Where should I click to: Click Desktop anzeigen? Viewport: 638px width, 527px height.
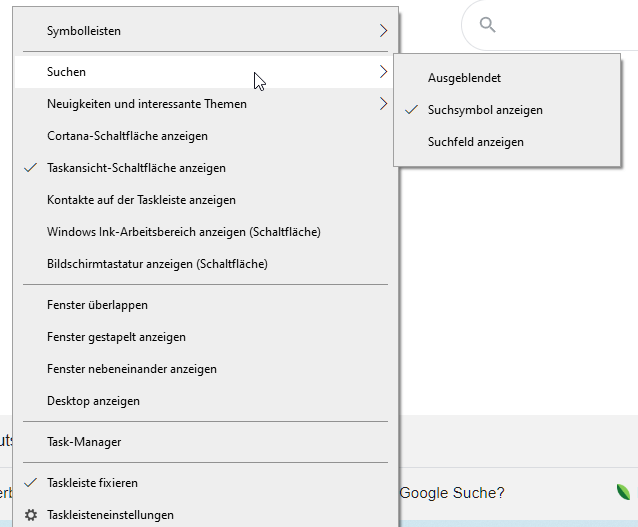pyautogui.click(x=205, y=401)
